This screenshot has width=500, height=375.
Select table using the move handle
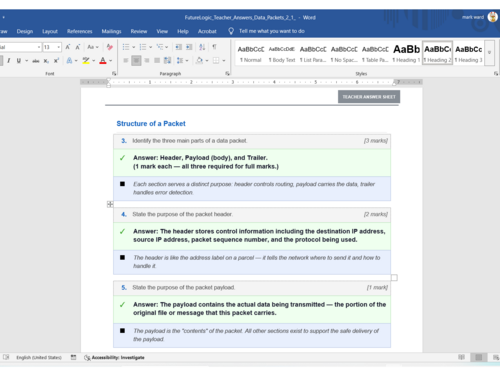click(110, 204)
